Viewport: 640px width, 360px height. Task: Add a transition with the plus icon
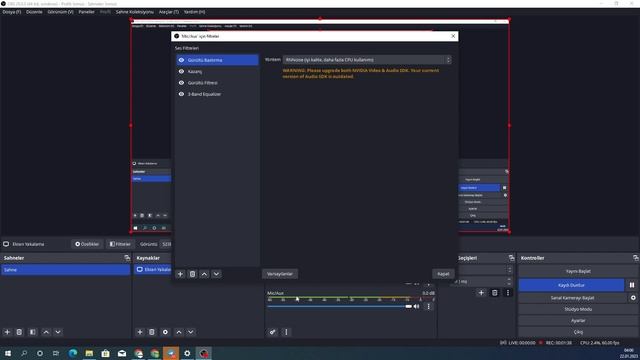tap(481, 293)
